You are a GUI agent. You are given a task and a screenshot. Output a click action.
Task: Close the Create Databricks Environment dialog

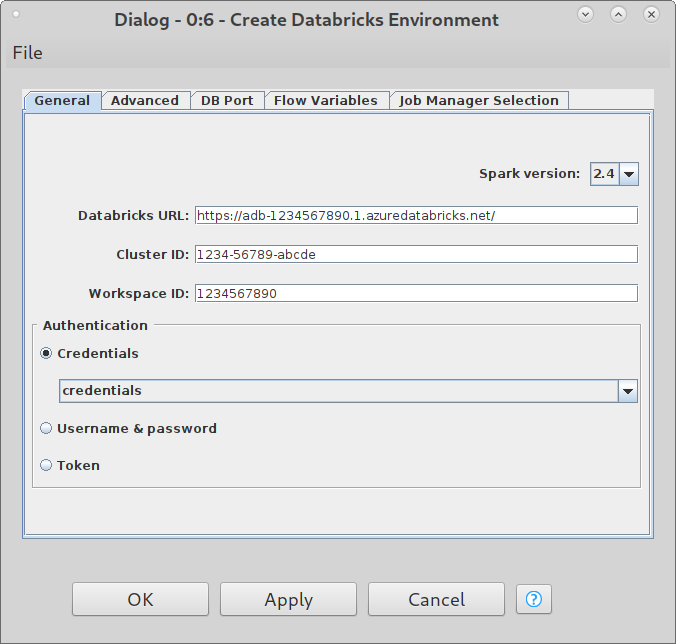pos(651,15)
